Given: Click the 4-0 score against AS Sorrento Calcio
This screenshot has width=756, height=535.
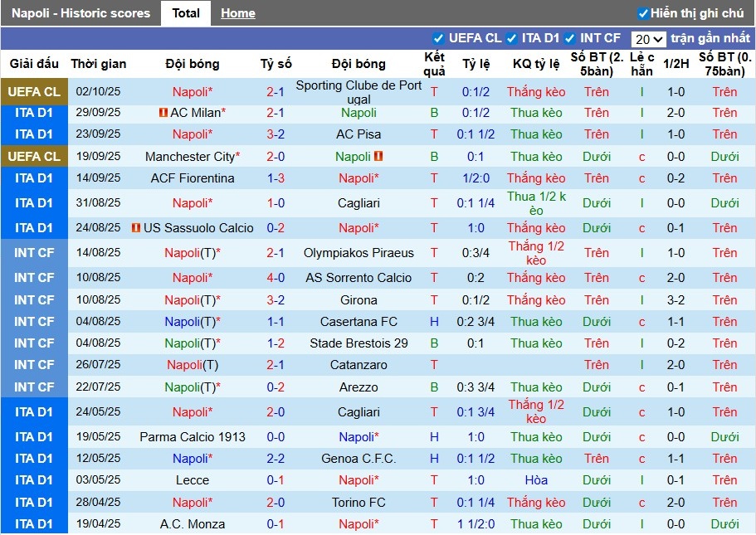Looking at the screenshot, I should click(276, 278).
